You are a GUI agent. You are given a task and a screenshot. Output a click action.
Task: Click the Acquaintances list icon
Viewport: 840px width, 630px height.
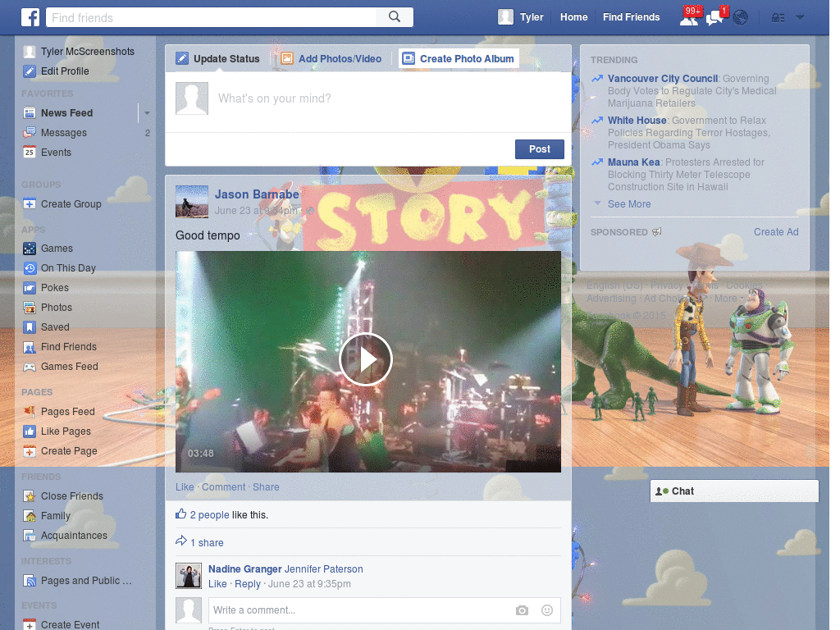30,536
